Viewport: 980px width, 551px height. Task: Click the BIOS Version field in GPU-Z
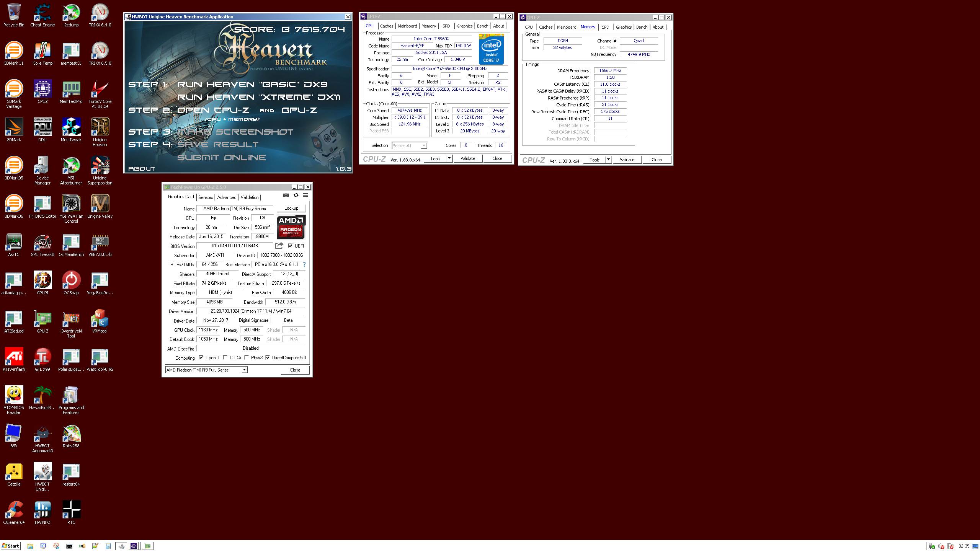(235, 246)
